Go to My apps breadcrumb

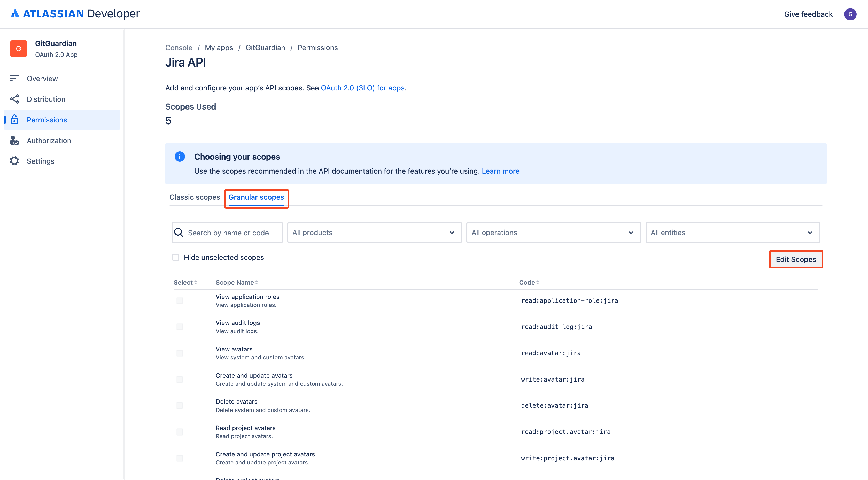tap(219, 48)
